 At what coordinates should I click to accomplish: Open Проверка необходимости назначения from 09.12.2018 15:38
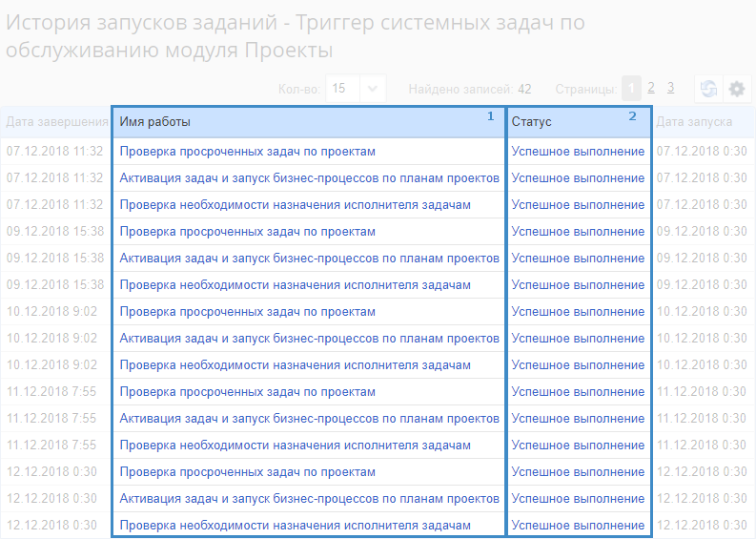coord(295,284)
